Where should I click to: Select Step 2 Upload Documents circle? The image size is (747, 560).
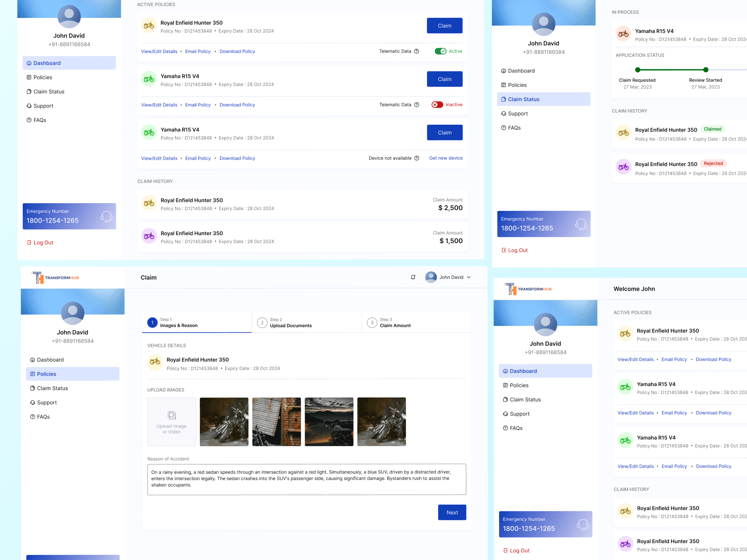pyautogui.click(x=262, y=323)
